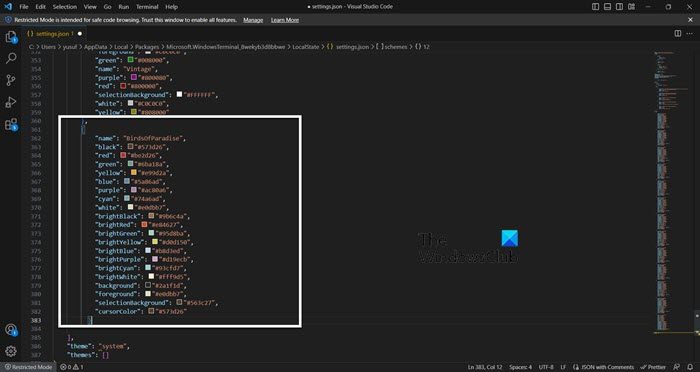Open the Manage gear icon

[11, 351]
